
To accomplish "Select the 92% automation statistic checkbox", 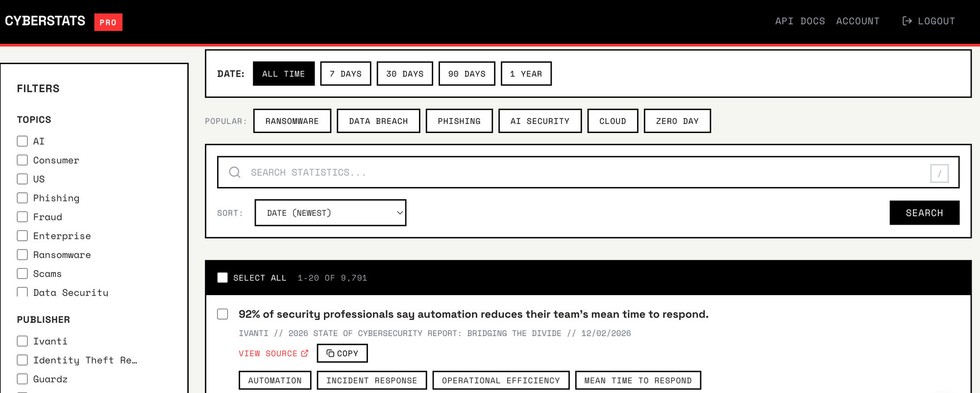I will (222, 314).
